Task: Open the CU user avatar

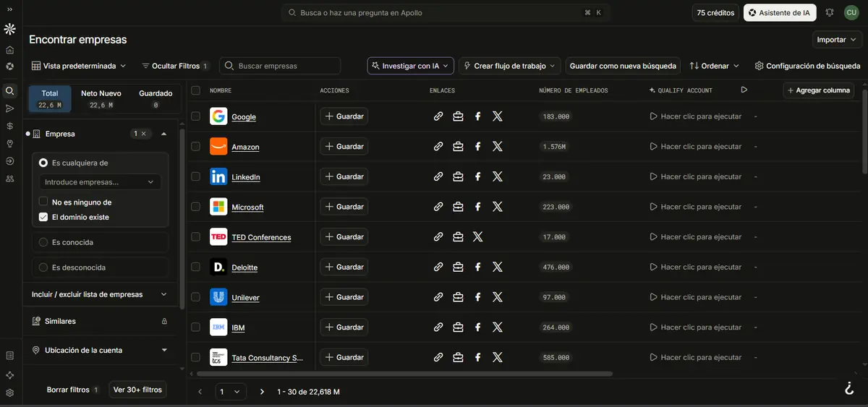Action: coord(851,12)
